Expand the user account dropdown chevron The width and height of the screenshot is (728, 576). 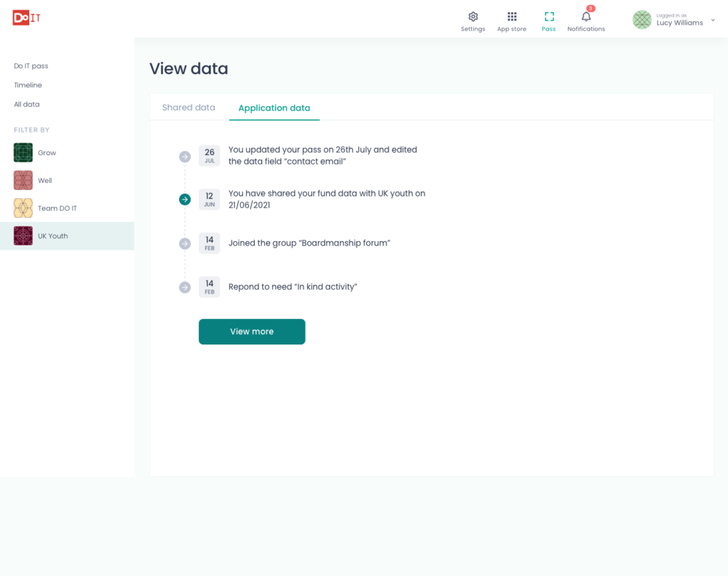click(x=713, y=20)
